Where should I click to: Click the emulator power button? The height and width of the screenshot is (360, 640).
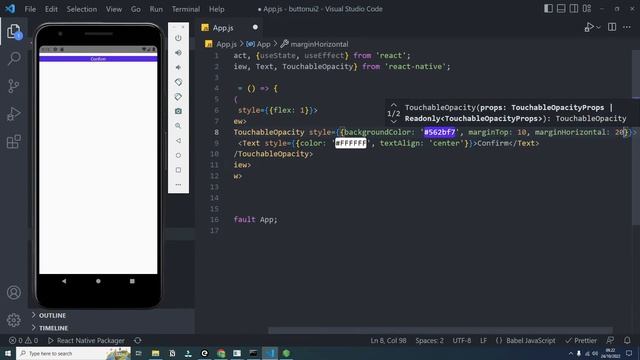point(178,38)
